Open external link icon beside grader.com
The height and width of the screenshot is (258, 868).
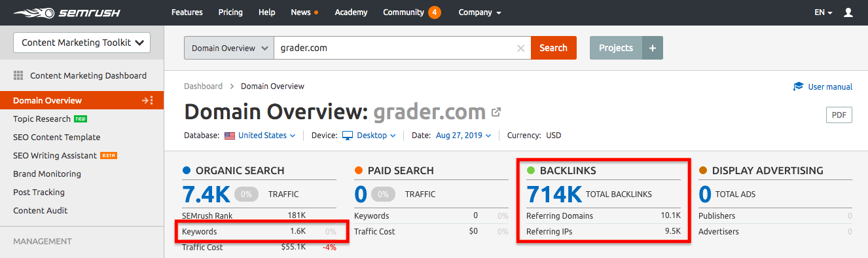(496, 112)
